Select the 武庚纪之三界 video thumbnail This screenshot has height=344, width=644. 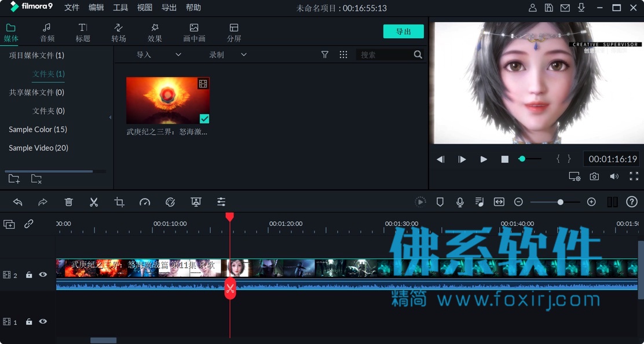[167, 100]
